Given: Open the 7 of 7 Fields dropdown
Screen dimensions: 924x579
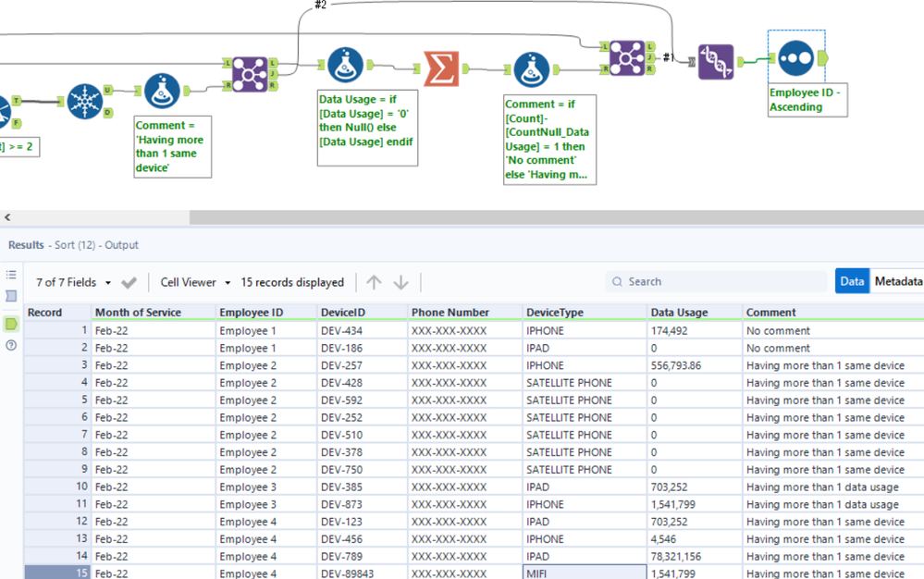Looking at the screenshot, I should point(74,282).
